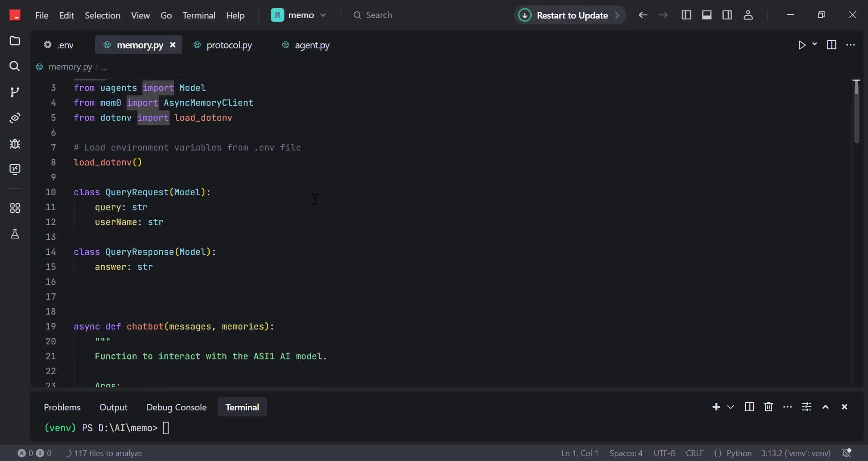
Task: Kill terminal using trash icon
Action: coord(768,407)
